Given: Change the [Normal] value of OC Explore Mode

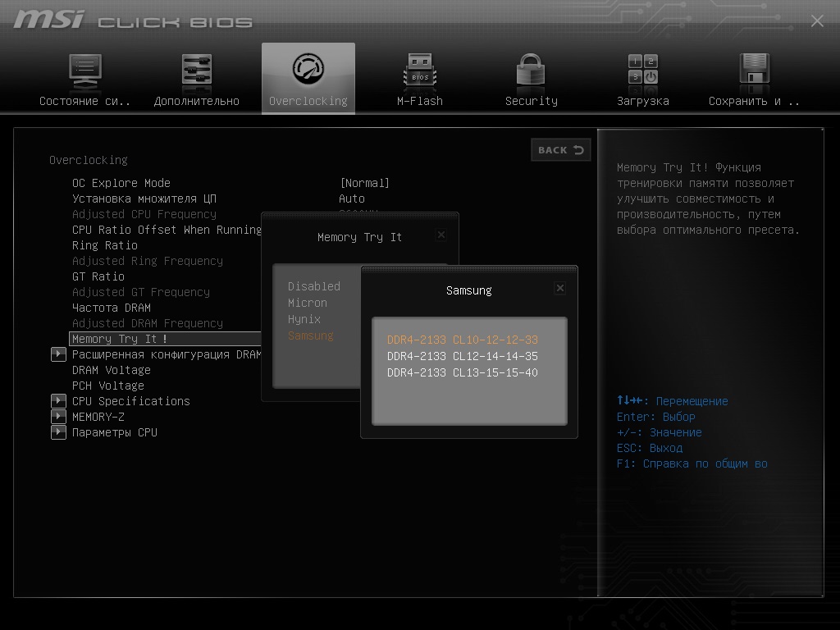Looking at the screenshot, I should coord(365,183).
